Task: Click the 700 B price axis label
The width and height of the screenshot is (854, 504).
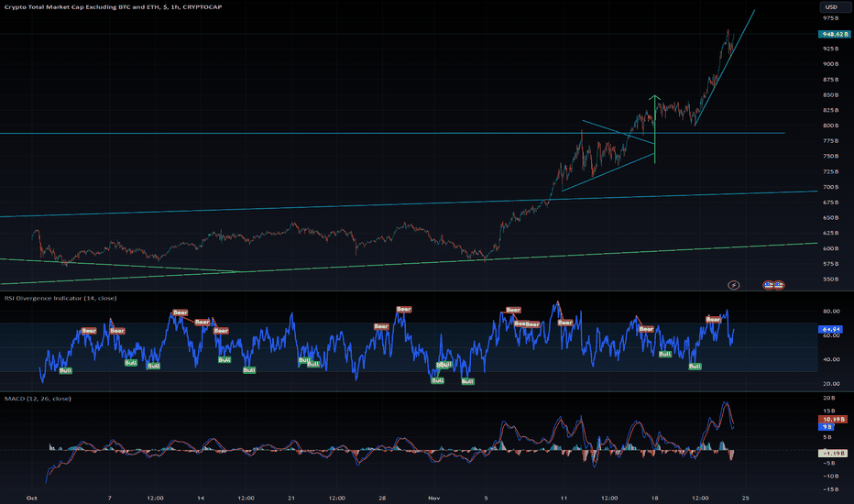Action: point(830,187)
